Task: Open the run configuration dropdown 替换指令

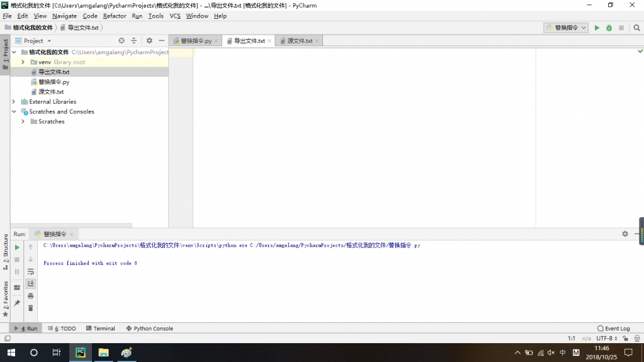Action: (566, 28)
